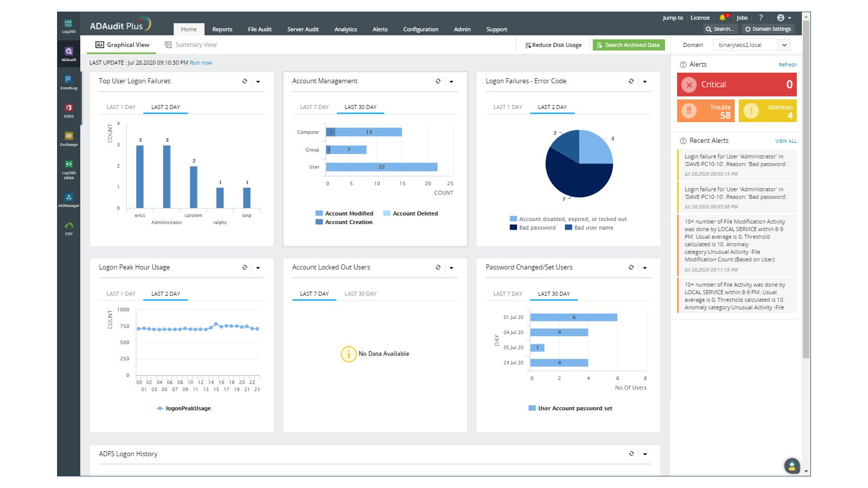Open the user account menu dropdown
Screen dimensions: 868x488
tap(784, 18)
